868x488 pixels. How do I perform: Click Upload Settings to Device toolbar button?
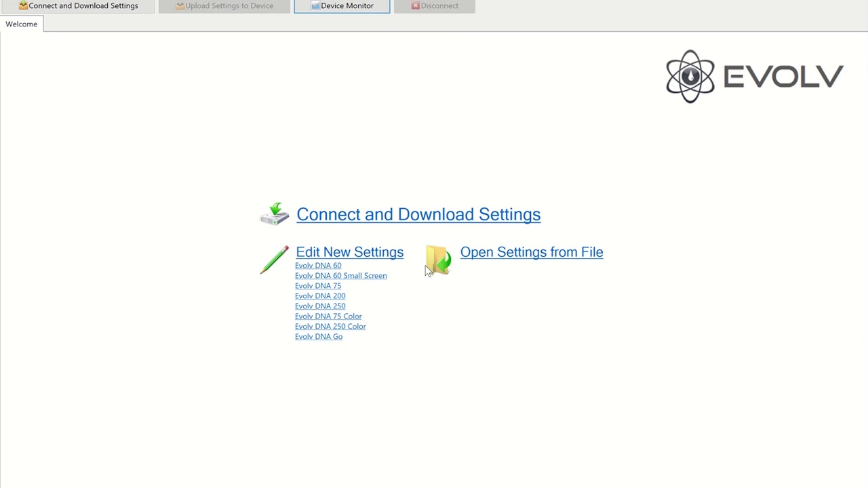point(224,6)
